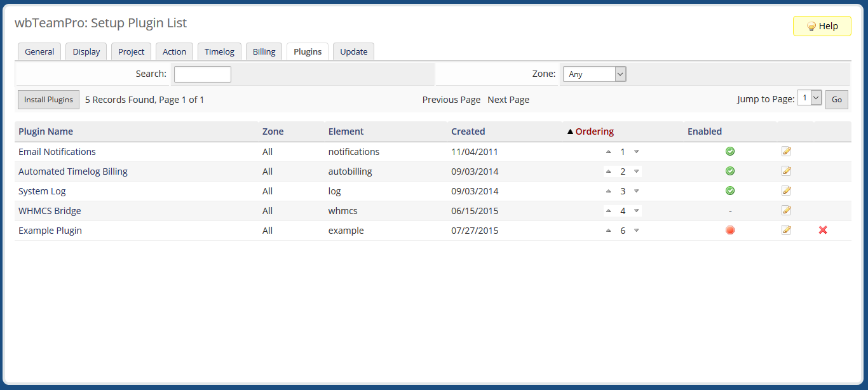Edit the System Log plugin

coord(787,191)
